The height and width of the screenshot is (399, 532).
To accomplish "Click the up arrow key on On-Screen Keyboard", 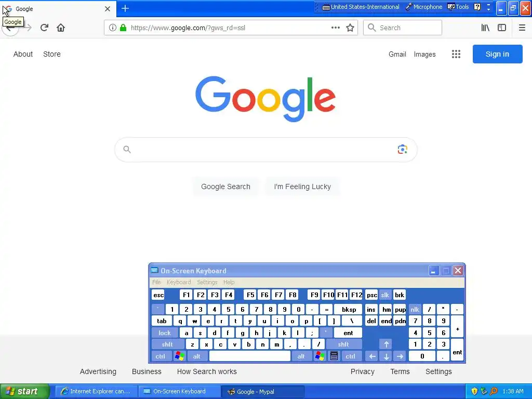I will point(386,344).
